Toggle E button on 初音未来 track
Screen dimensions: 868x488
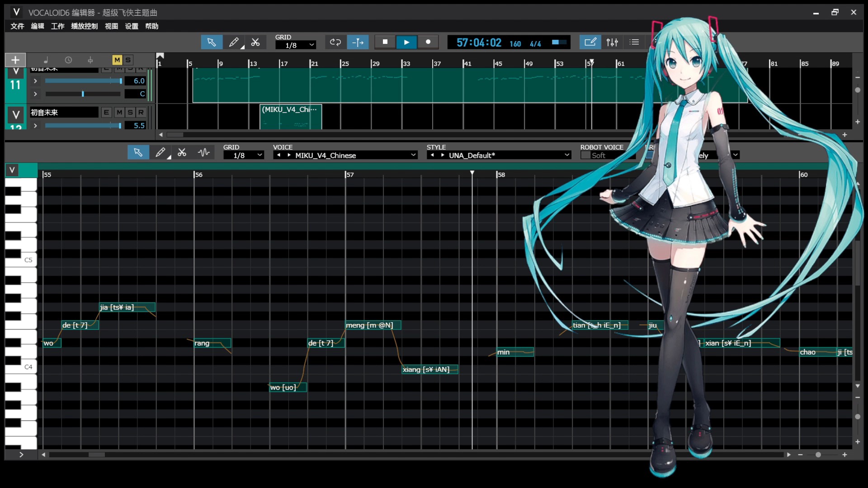(107, 113)
